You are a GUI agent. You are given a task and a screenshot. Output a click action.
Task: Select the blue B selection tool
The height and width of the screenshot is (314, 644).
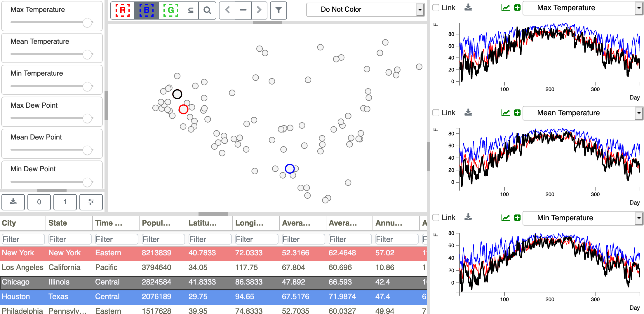click(x=147, y=10)
